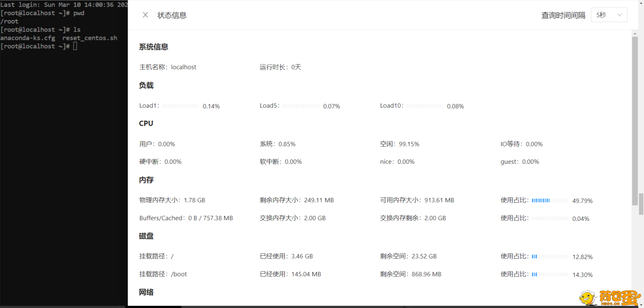Close the 状态信息 panel with X icon
Screen dimensions: 644x308
coord(145,15)
